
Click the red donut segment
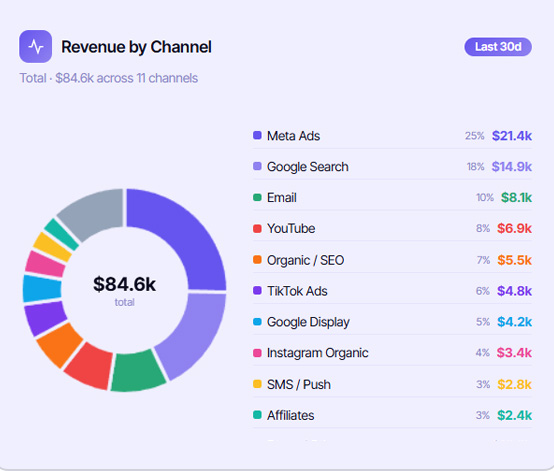91,366
